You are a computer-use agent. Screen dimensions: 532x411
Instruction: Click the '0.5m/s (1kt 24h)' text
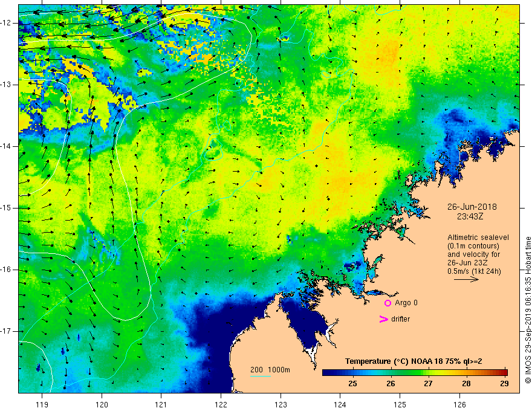[x=474, y=271]
